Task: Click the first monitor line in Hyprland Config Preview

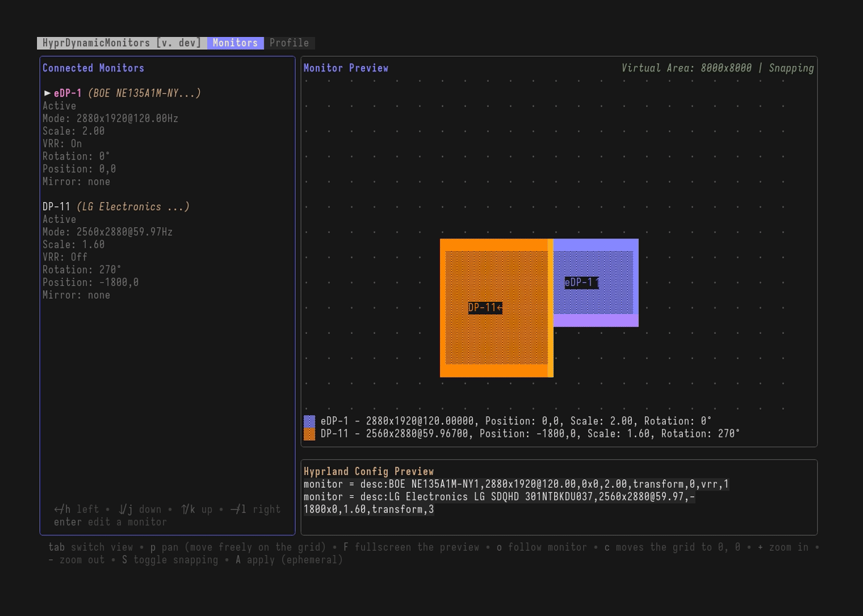Action: pos(515,484)
